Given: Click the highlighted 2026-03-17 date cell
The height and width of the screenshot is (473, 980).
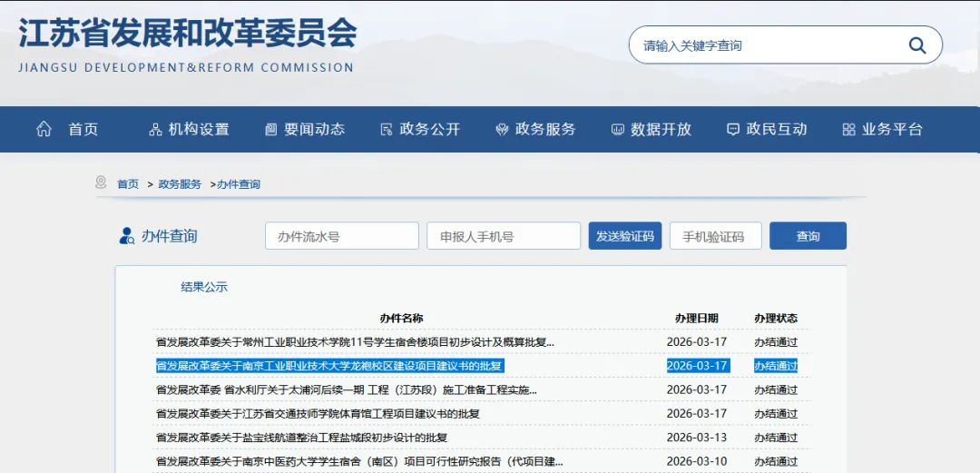Looking at the screenshot, I should 698,366.
